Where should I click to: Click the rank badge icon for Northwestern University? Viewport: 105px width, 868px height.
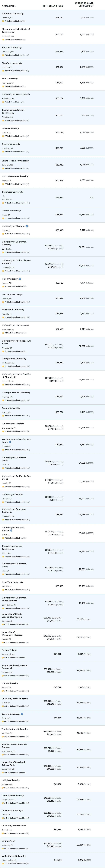(3, 184)
